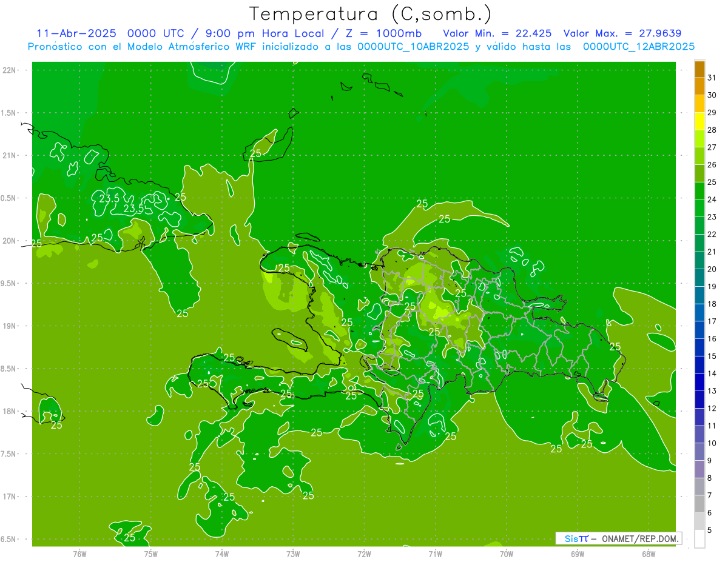Click the purple legend swatch between 9 and 10
The image size is (728, 562).
pos(699,452)
